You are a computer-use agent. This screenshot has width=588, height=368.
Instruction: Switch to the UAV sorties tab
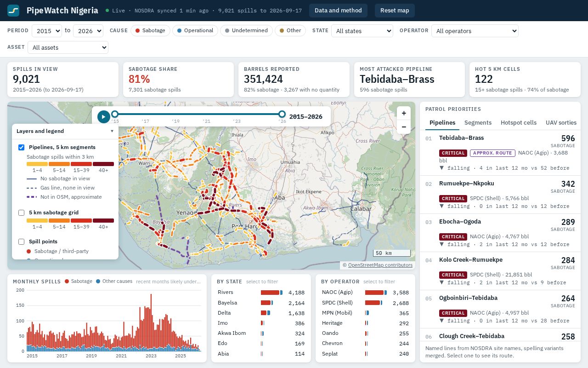pyautogui.click(x=561, y=123)
